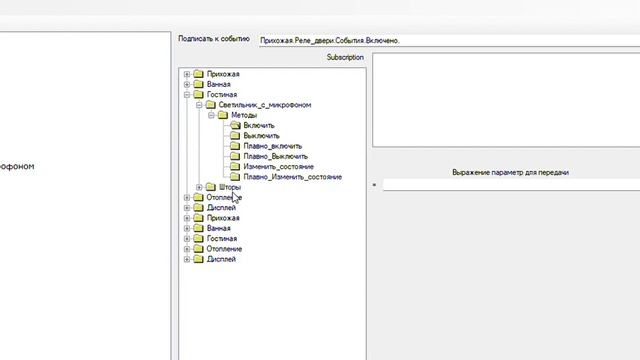Screen dimensions: 640x360
Task: Click the folder icon next to Плавно_включить
Action: (x=235, y=146)
